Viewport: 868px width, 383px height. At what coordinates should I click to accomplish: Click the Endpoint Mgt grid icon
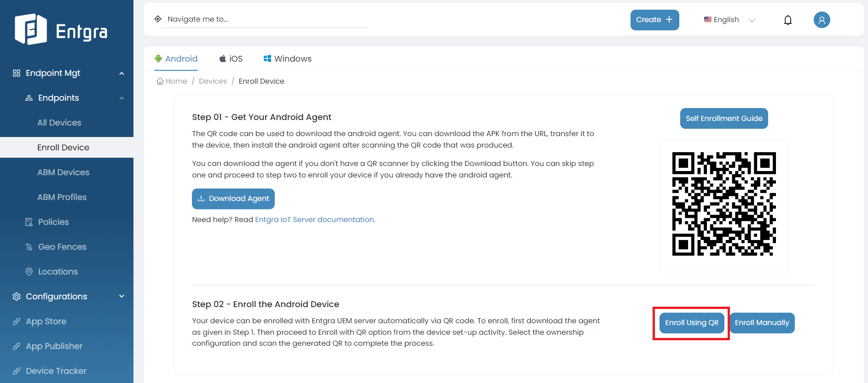click(17, 73)
